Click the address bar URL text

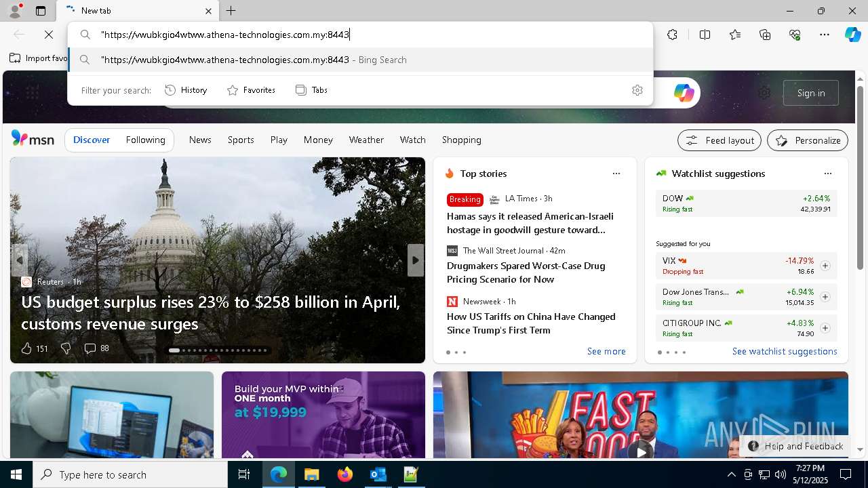coord(224,35)
